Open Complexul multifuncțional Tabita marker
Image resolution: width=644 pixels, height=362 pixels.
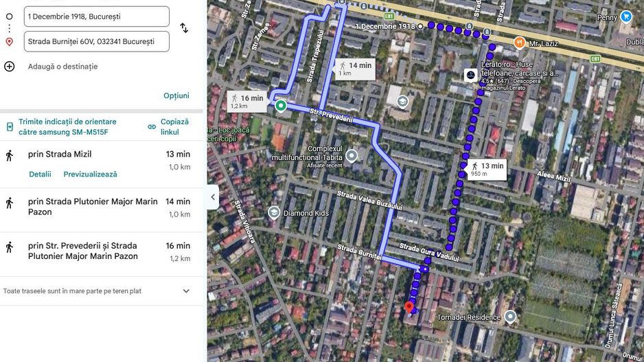(x=351, y=156)
